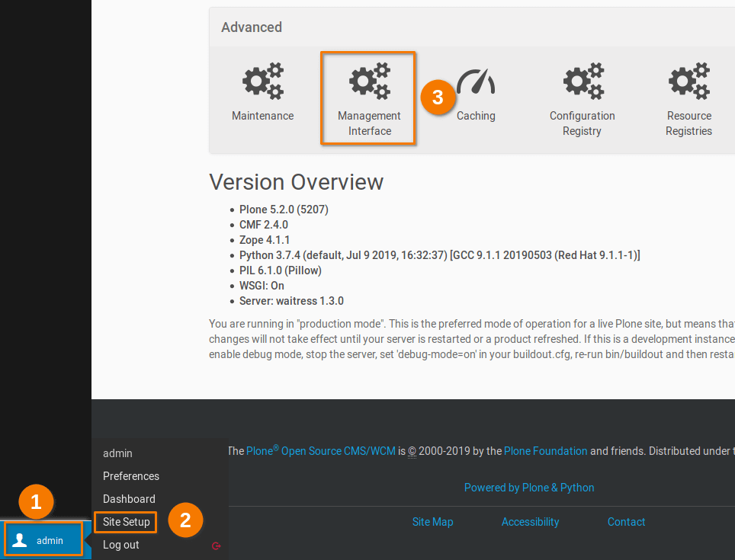Image resolution: width=735 pixels, height=560 pixels.
Task: Click the Python 3.7.4 version entry
Action: pyautogui.click(x=440, y=255)
